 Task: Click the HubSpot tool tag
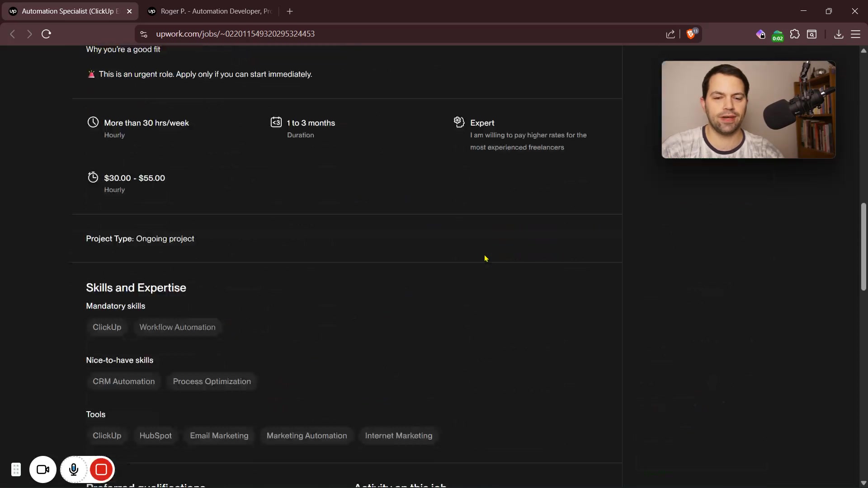coord(156,436)
